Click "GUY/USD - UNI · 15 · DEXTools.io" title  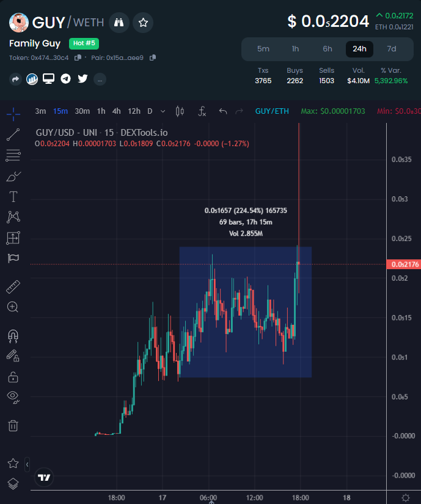pyautogui.click(x=101, y=133)
